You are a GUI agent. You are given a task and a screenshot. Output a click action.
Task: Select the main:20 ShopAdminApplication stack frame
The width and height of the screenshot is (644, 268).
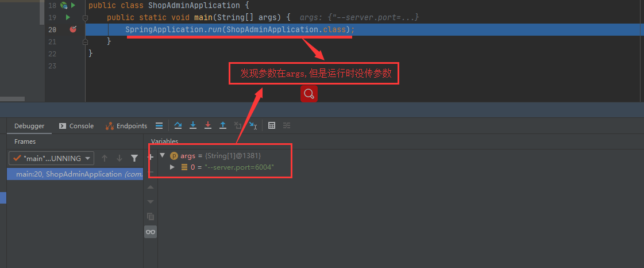75,174
